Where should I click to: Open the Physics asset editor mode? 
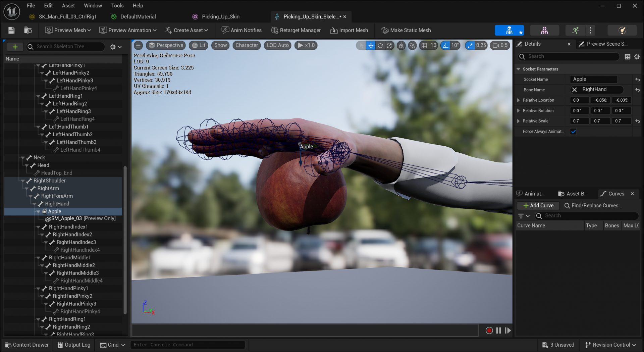pos(622,31)
